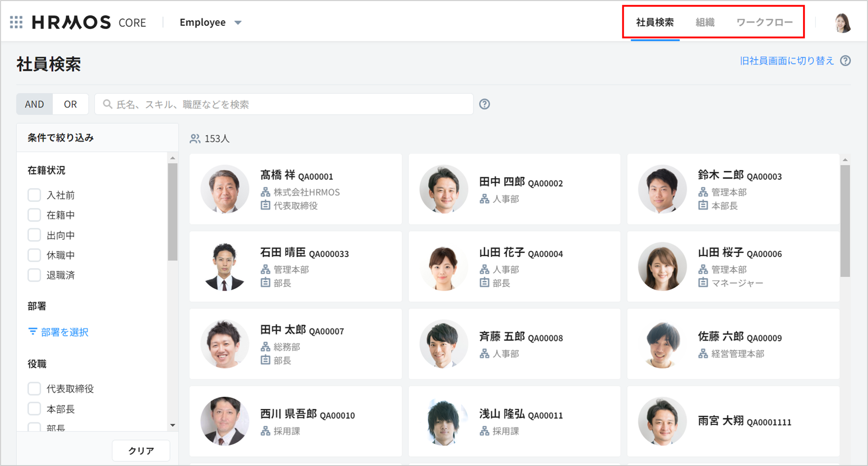Image resolution: width=868 pixels, height=466 pixels.
Task: Open the 部署を選択 department selector
Action: tap(58, 332)
